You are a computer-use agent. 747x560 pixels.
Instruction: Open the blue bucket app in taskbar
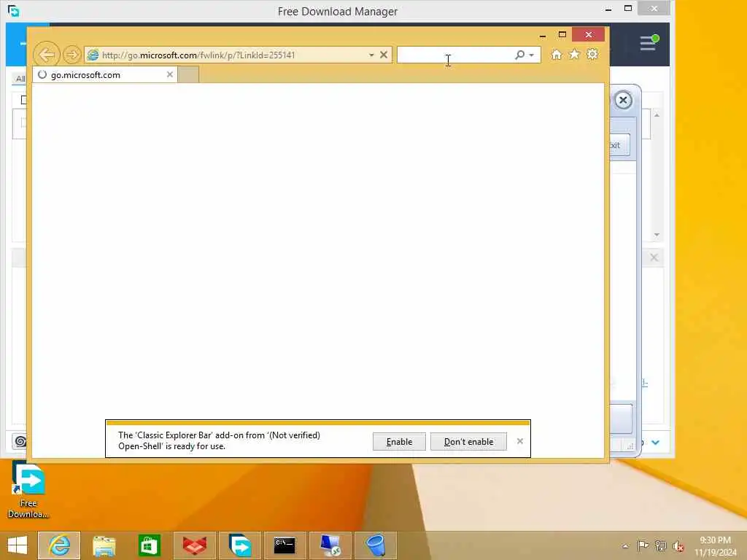pos(376,545)
